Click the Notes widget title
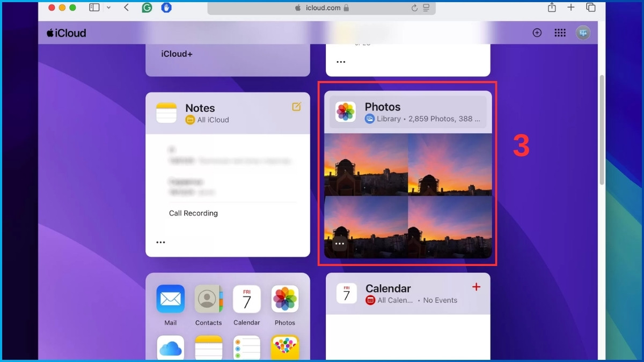 200,108
